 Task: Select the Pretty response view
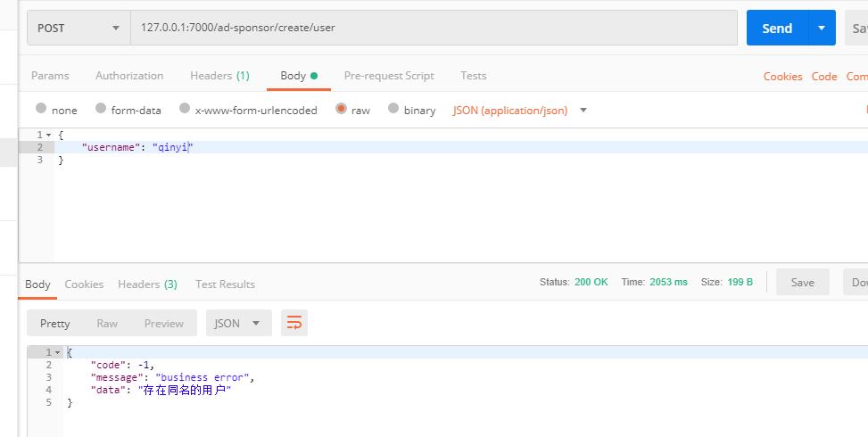pyautogui.click(x=54, y=323)
